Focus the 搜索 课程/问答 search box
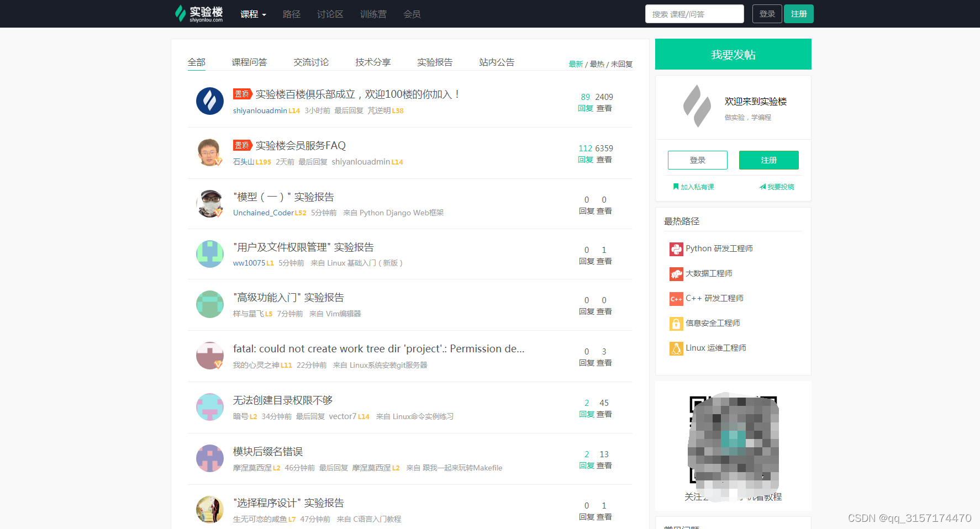The image size is (980, 529). [694, 14]
